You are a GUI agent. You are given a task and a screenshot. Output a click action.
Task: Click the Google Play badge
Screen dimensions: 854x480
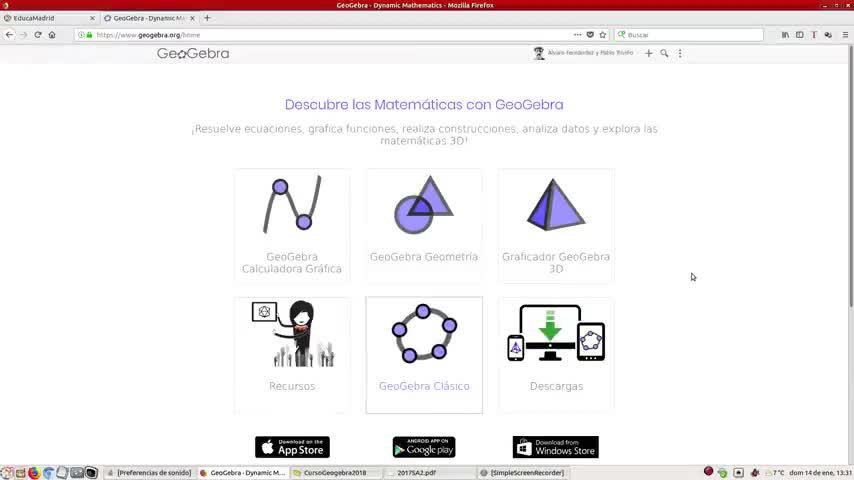(424, 447)
